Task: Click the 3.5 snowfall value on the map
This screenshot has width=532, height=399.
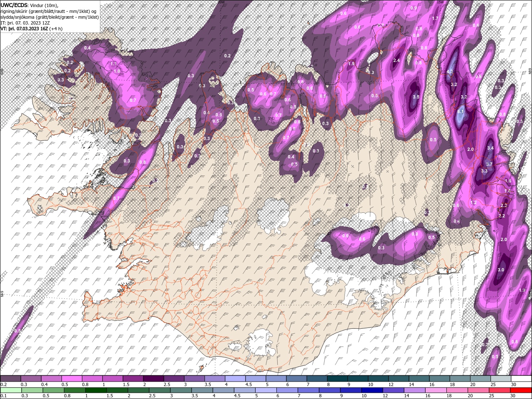Action: coord(416,96)
